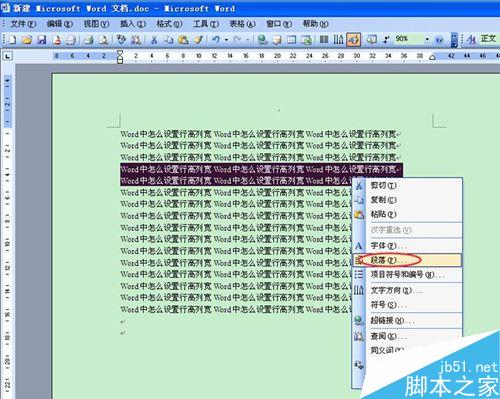Screen dimensions: 500x399
Task: Undo the last action
Action: [x=216, y=40]
